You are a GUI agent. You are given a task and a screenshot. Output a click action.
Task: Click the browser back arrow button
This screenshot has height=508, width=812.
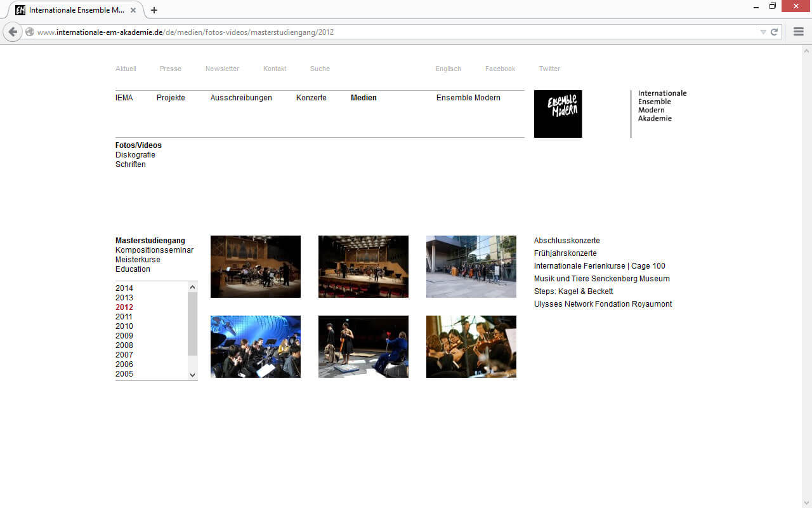[x=12, y=32]
